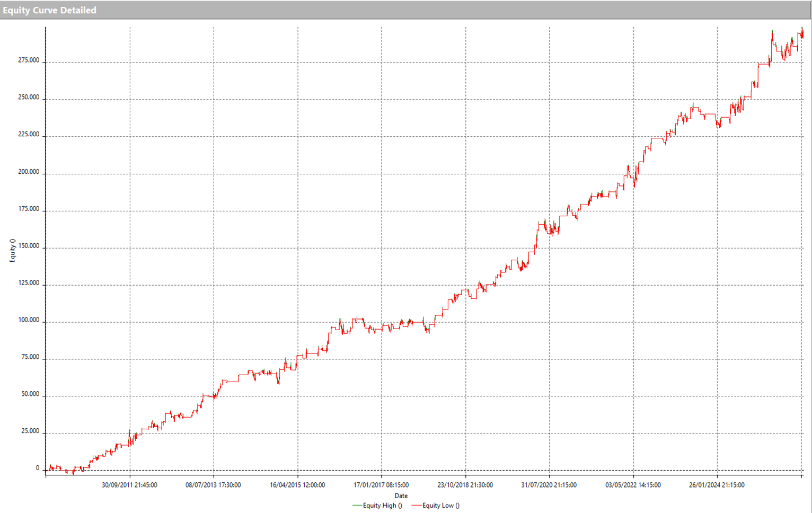The height and width of the screenshot is (513, 812).
Task: Click the Equity Curve Detailed title bar
Action: (x=50, y=10)
